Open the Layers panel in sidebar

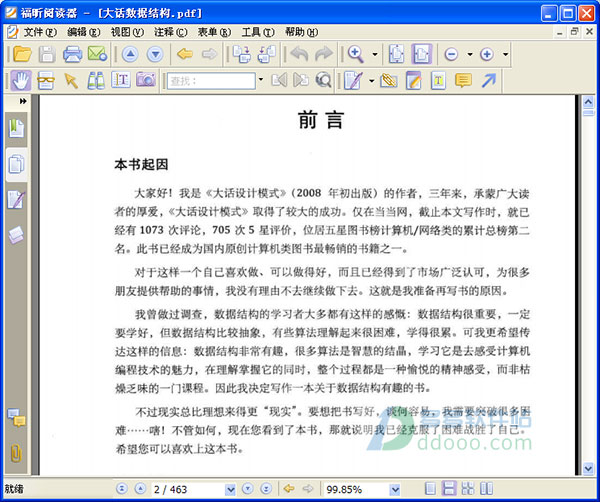pyautogui.click(x=16, y=235)
